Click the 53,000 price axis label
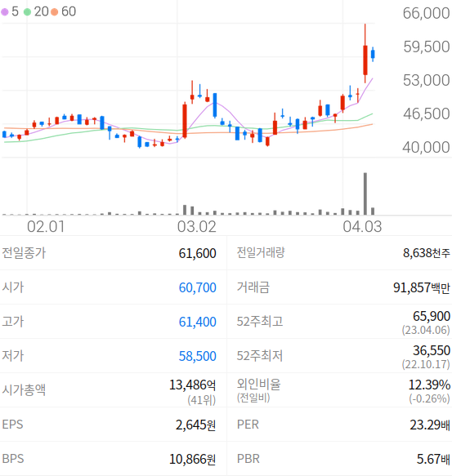This screenshot has height=476, width=452. tap(426, 81)
